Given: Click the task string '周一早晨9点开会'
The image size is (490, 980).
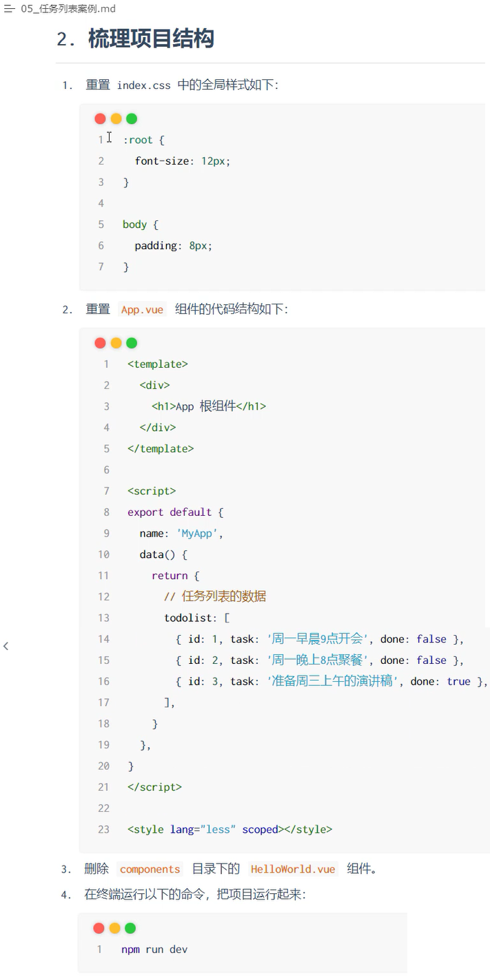Looking at the screenshot, I should pyautogui.click(x=318, y=639).
